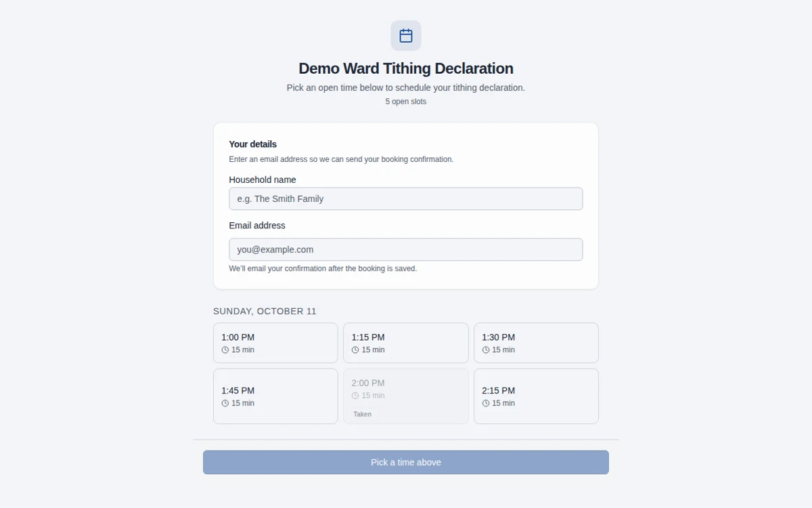Click the 'Your details' section heading

point(252,144)
